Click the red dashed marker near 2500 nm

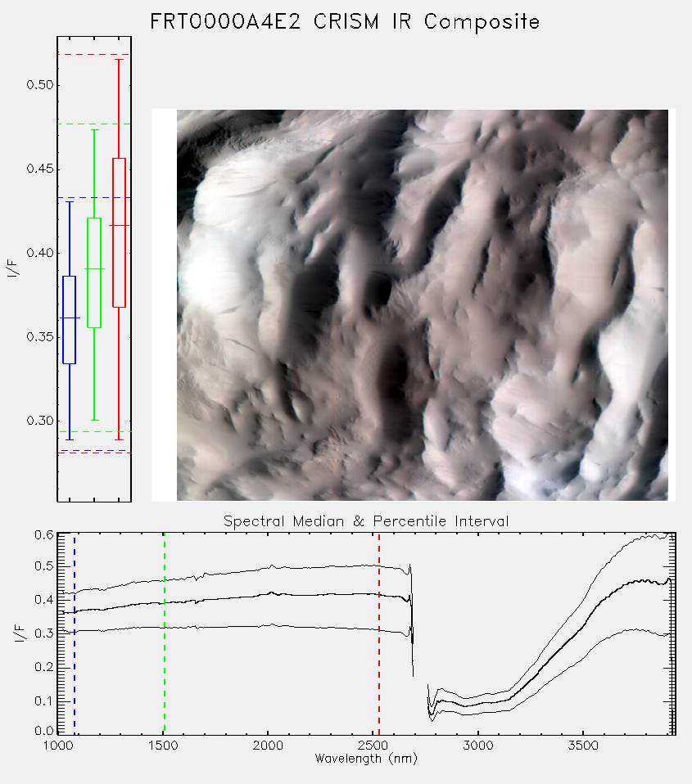tap(379, 633)
